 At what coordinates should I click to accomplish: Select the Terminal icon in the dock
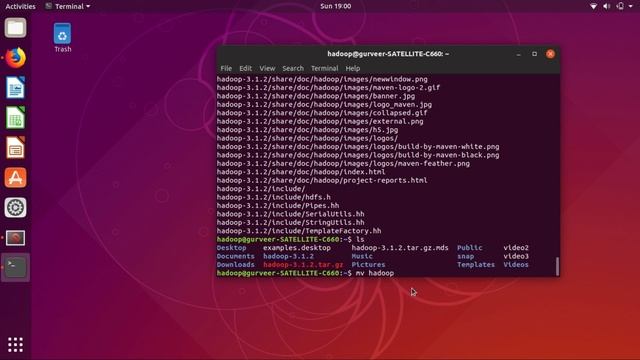(16, 267)
